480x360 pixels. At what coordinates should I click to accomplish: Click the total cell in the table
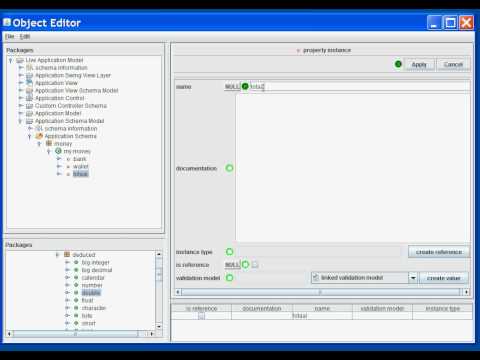coord(322,316)
